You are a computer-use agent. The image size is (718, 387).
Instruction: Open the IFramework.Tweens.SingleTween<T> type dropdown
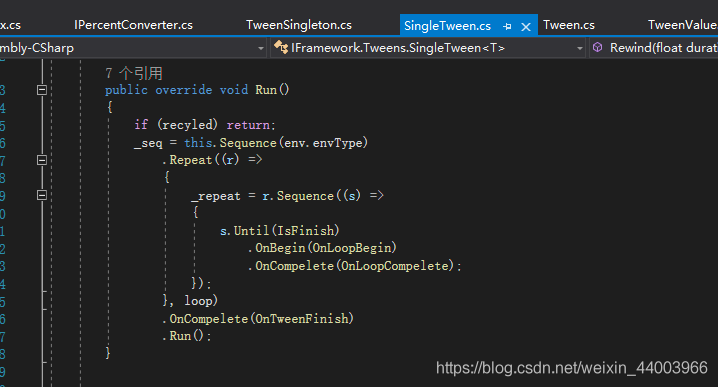point(580,48)
